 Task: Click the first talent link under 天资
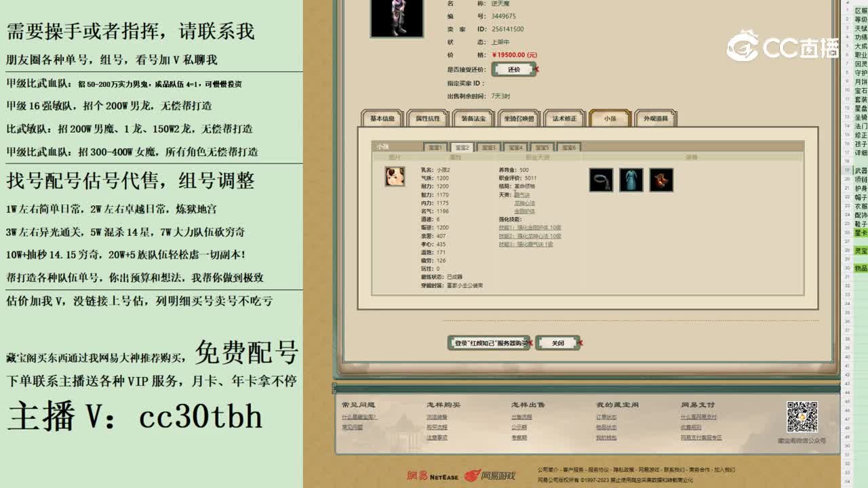tap(521, 195)
